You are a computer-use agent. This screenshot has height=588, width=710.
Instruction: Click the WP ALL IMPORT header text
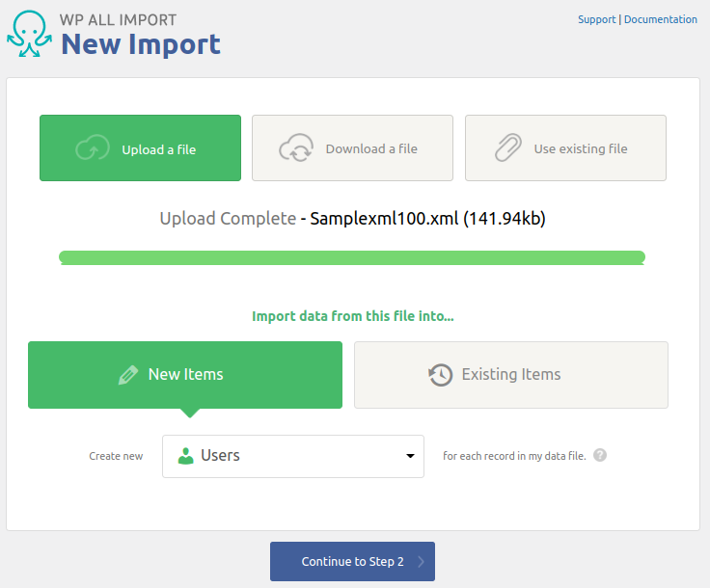pos(119,20)
